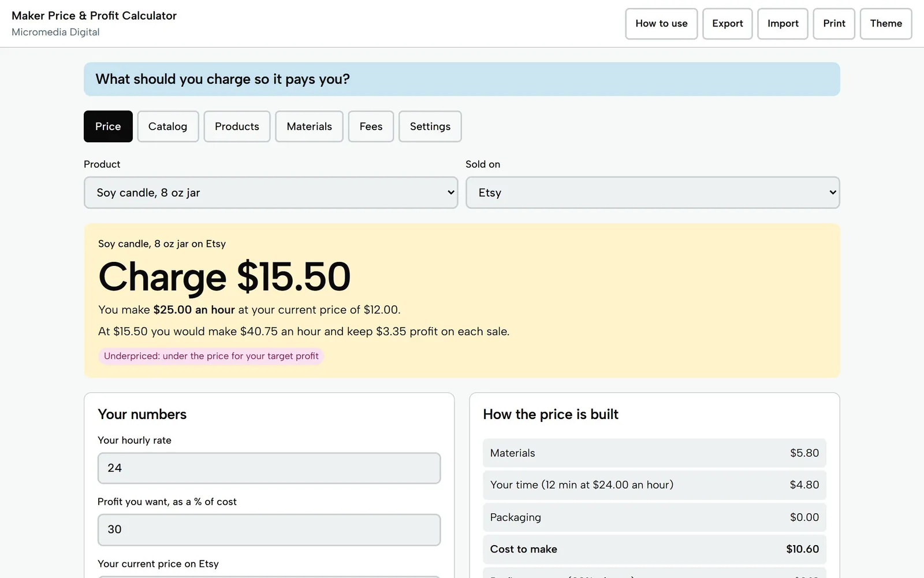Edit the Profit you want percentage field

tap(269, 529)
